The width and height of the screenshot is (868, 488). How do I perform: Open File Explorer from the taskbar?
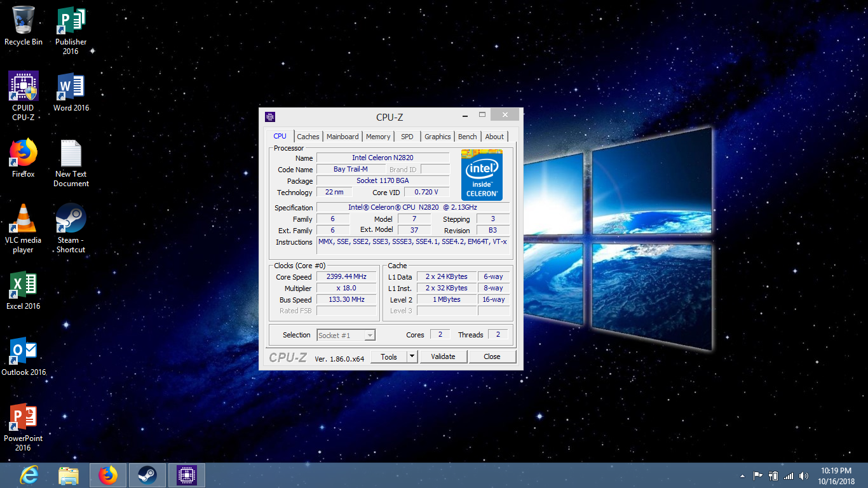[69, 475]
